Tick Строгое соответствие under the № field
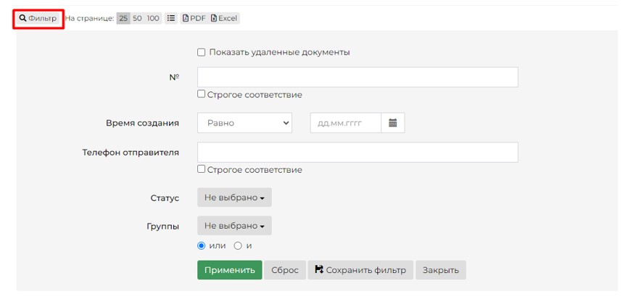644x302 pixels. (x=201, y=94)
